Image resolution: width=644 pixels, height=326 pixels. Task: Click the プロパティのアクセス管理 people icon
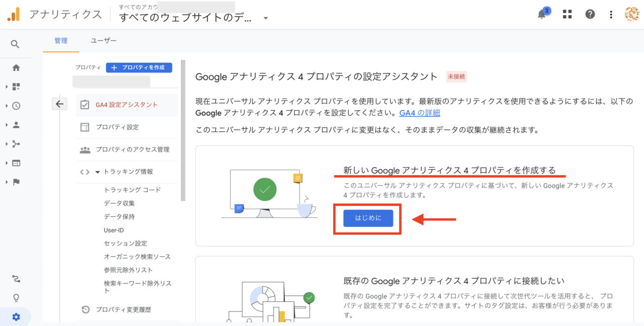point(85,149)
